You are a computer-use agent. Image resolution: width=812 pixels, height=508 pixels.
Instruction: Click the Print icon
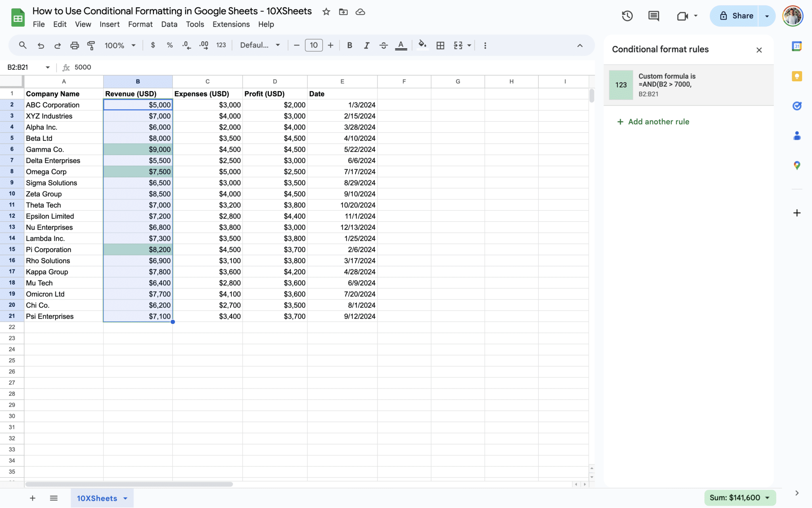(75, 45)
